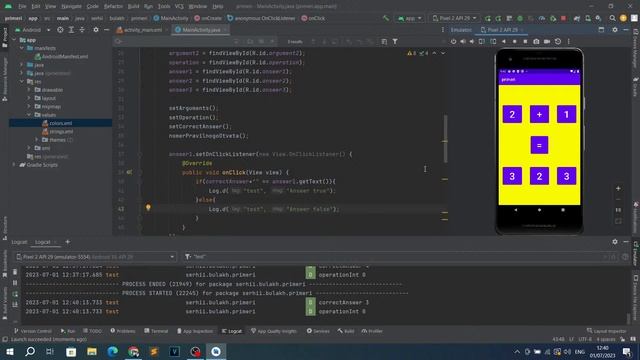Viewport: 640px width, 360px height.
Task: Tap the plus operation tile in emulator
Action: [539, 114]
